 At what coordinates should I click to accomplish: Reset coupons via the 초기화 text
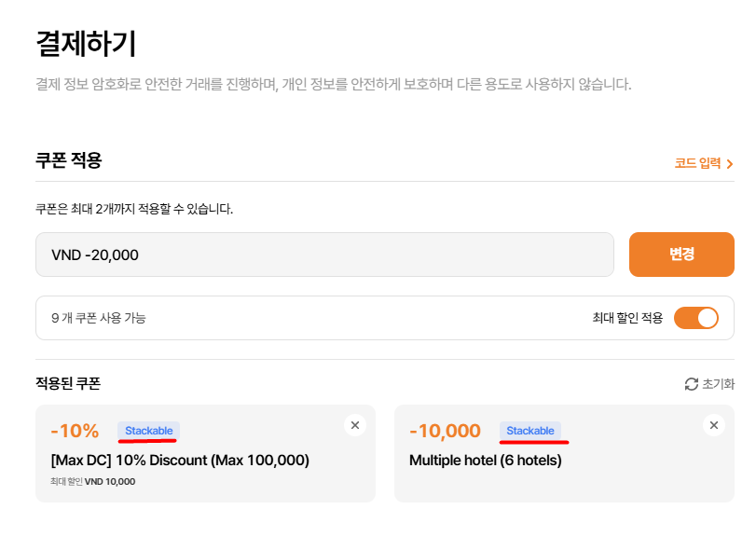point(718,384)
